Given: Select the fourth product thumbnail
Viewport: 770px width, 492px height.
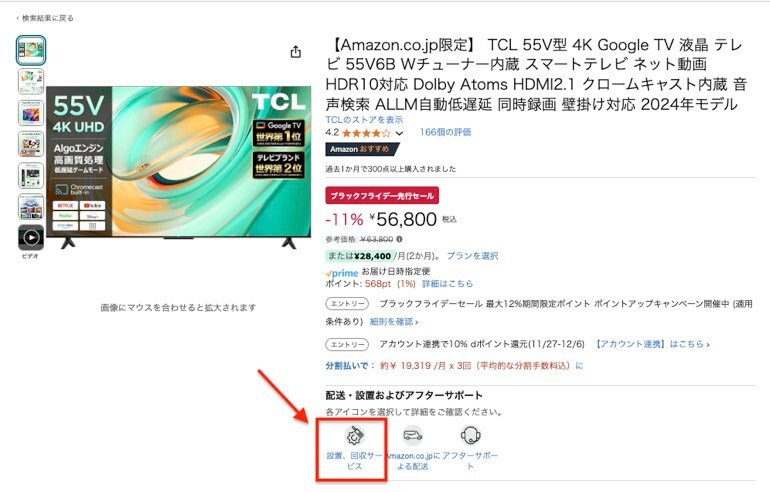Looking at the screenshot, I should pyautogui.click(x=31, y=144).
